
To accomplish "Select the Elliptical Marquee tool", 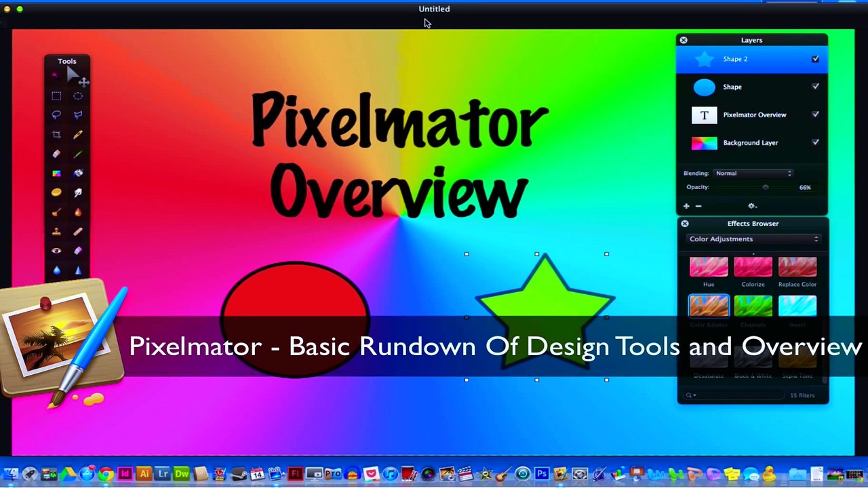I will (78, 96).
